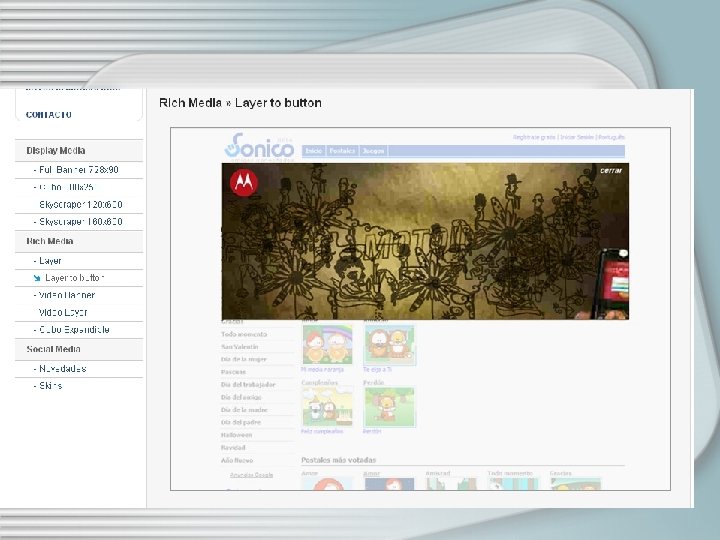Image resolution: width=720 pixels, height=540 pixels.
Task: Select Halloween category
Action: point(236,435)
